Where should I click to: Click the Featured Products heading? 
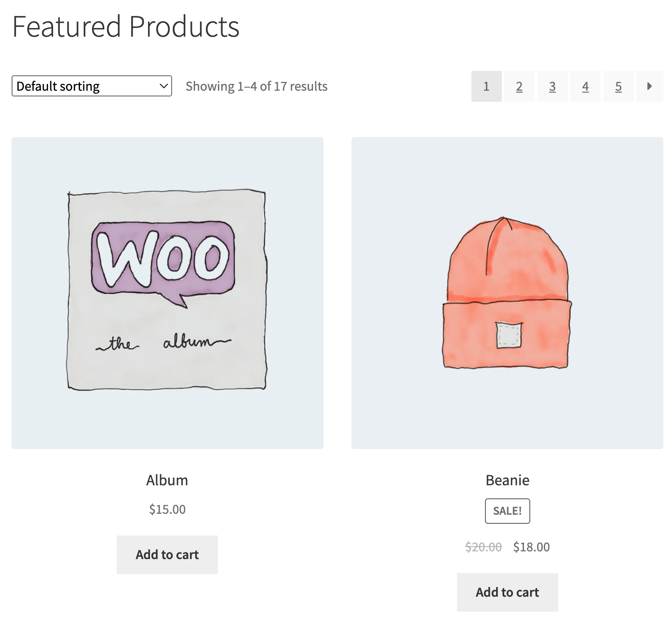[x=126, y=27]
